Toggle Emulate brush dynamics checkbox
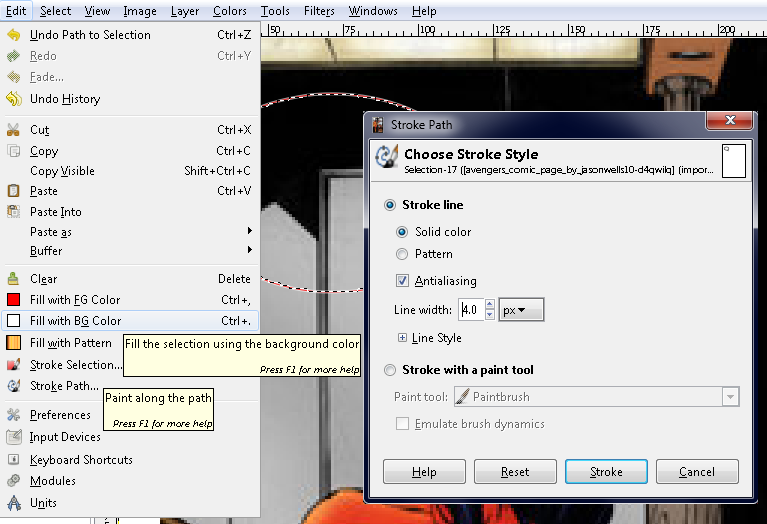Image resolution: width=767 pixels, height=524 pixels. coord(402,424)
